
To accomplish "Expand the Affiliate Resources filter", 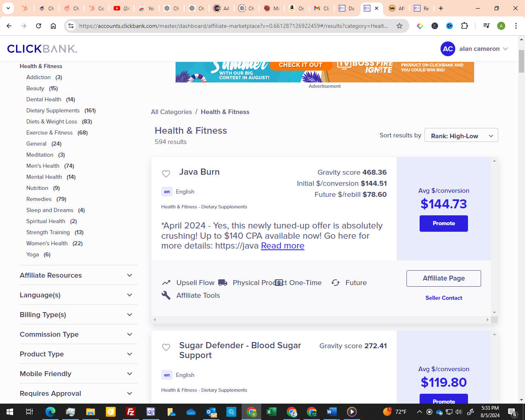I will tap(78, 275).
